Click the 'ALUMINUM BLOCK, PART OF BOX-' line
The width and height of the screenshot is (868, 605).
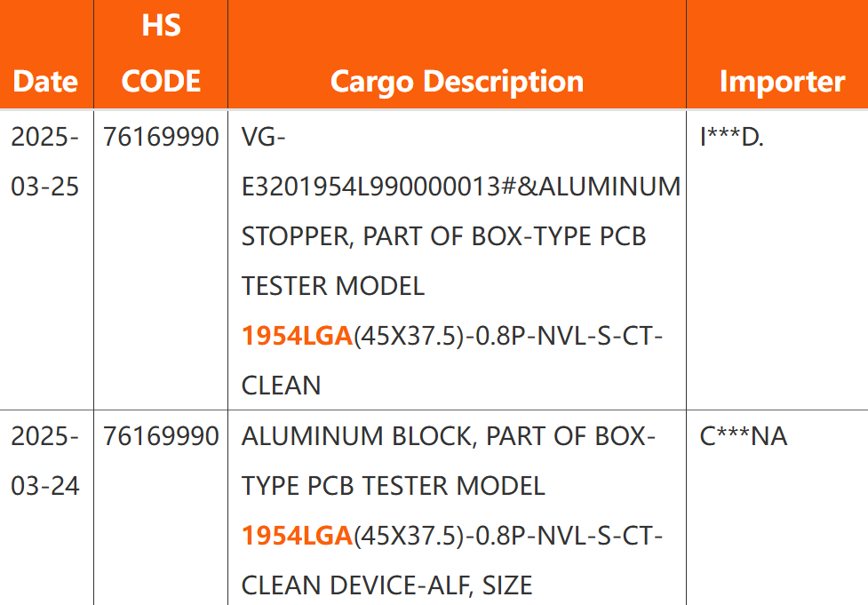pos(449,436)
